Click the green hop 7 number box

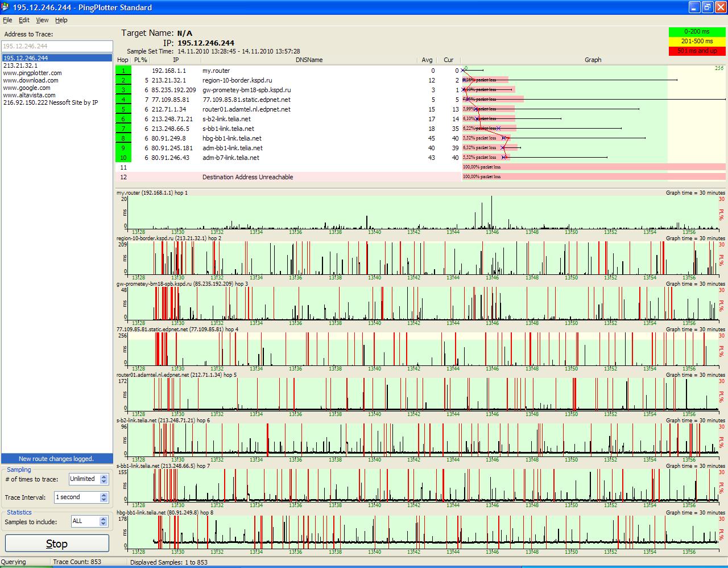(123, 129)
